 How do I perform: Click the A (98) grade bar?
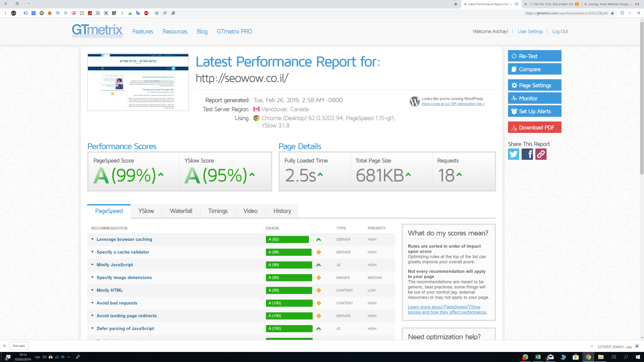click(x=289, y=252)
